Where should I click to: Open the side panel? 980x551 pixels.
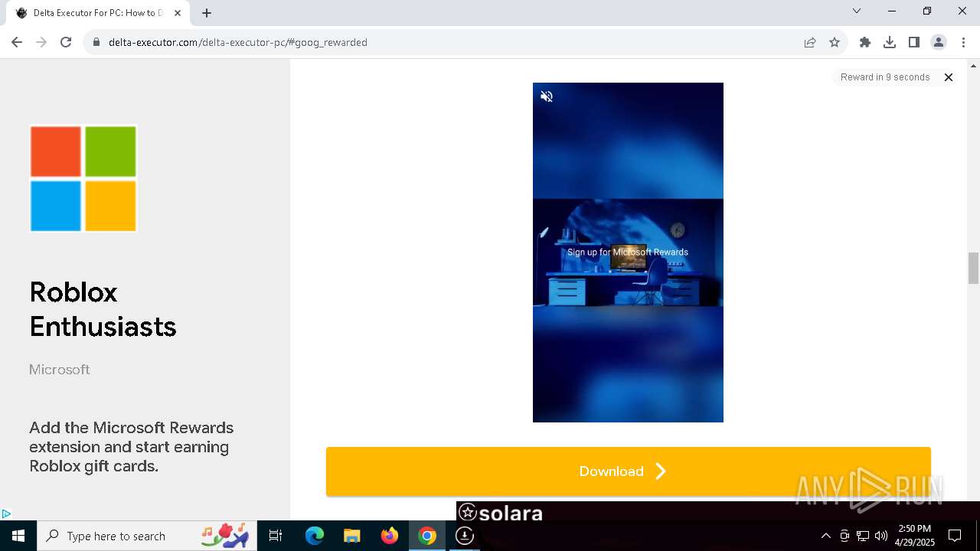[914, 43]
